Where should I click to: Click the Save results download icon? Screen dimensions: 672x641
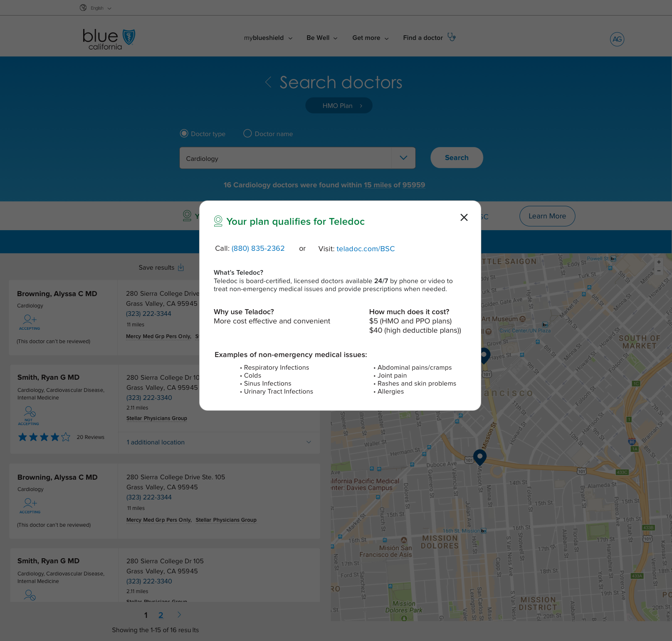pos(181,268)
